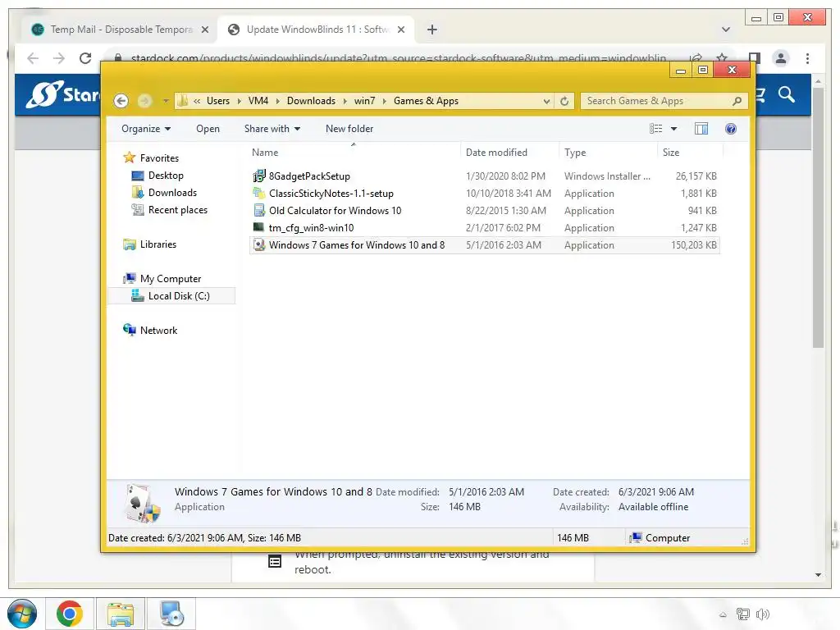Click the 26,157 KB size cell
The width and height of the screenshot is (840, 630).
pyautogui.click(x=696, y=176)
